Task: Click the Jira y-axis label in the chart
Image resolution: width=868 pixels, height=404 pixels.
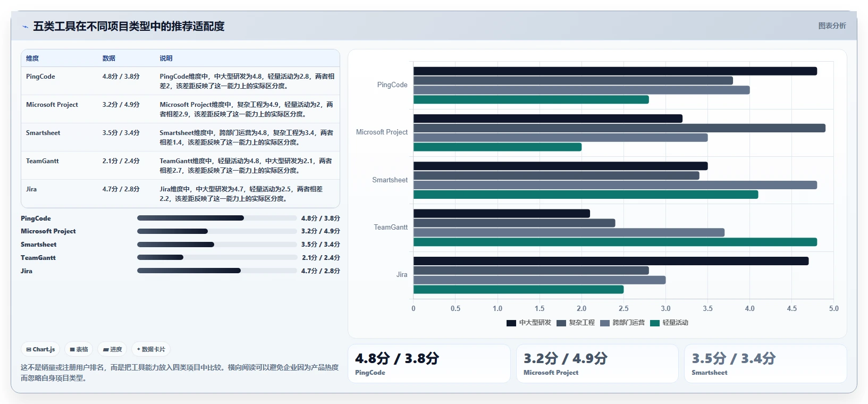Action: pyautogui.click(x=402, y=275)
